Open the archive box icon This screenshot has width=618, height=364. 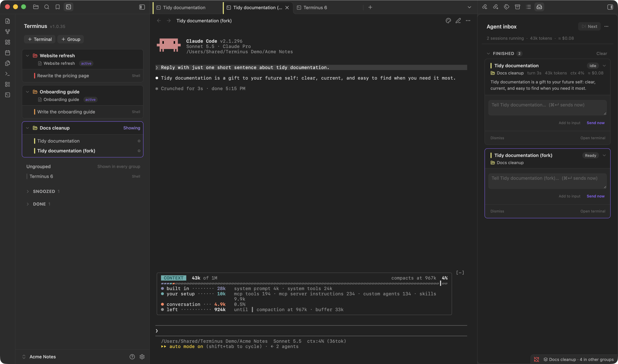point(517,7)
